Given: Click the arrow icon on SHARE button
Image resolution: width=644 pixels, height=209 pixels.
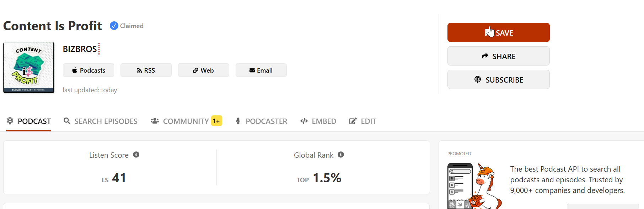Looking at the screenshot, I should (485, 56).
